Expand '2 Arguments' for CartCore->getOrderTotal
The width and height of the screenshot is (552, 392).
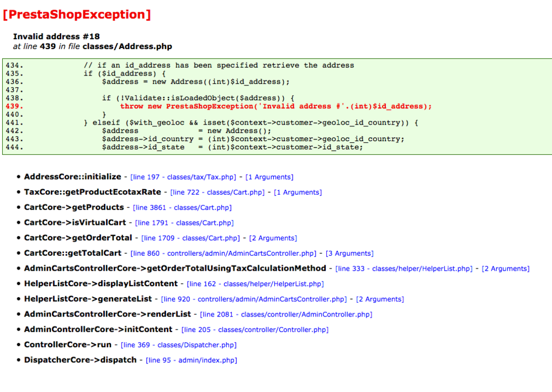click(x=273, y=238)
